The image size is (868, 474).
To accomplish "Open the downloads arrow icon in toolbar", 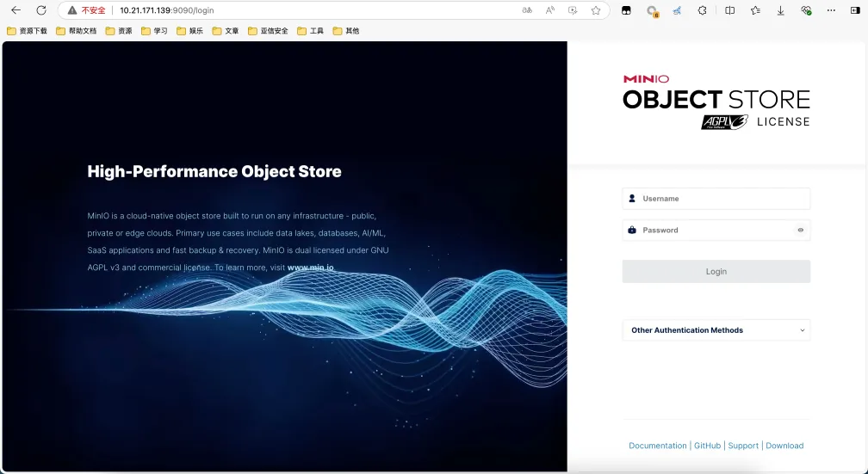I will click(x=780, y=10).
